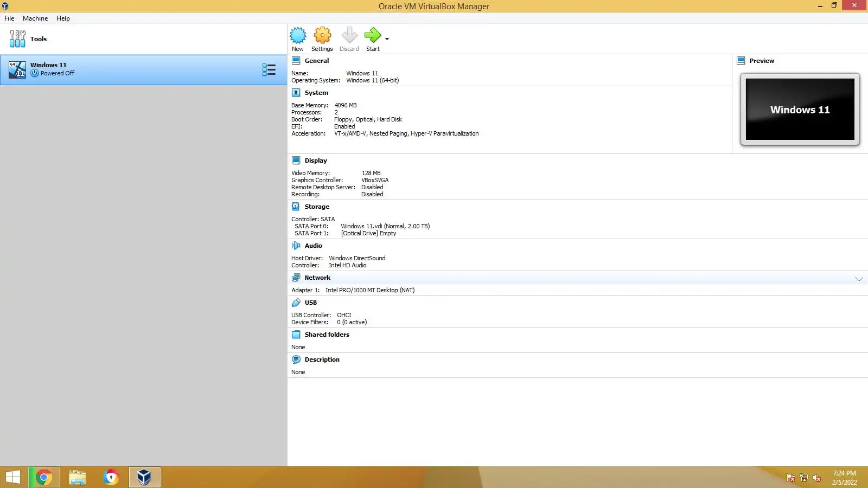Click the 'VBoxSVGA' graphics controller value
This screenshot has width=868, height=488.
(x=375, y=180)
